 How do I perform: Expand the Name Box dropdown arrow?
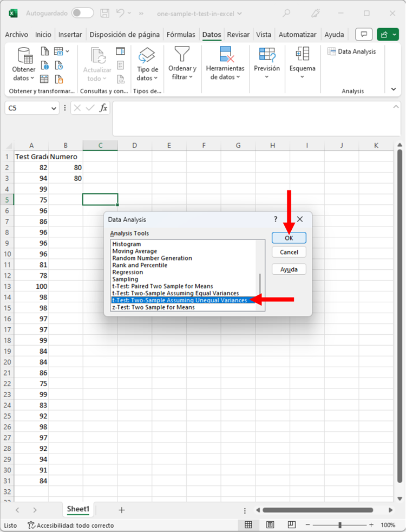tap(54, 108)
